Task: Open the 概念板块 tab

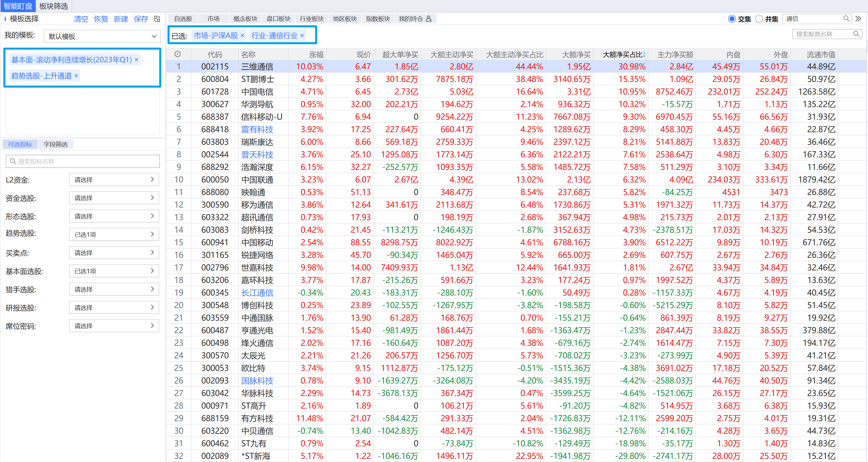Action: coord(245,19)
